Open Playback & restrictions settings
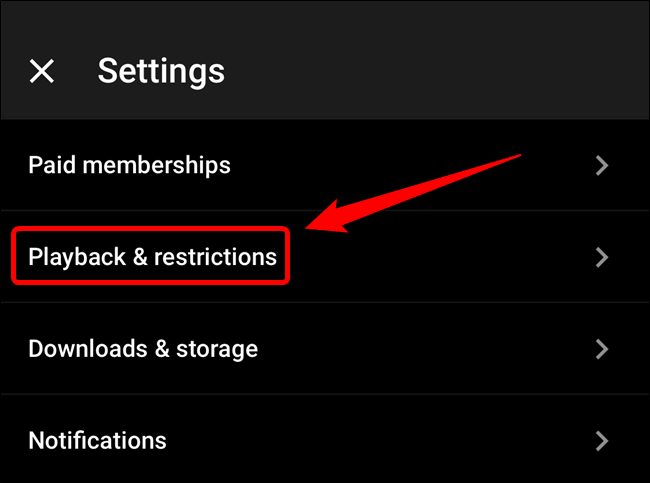Screen dimensions: 650x483 point(325,257)
